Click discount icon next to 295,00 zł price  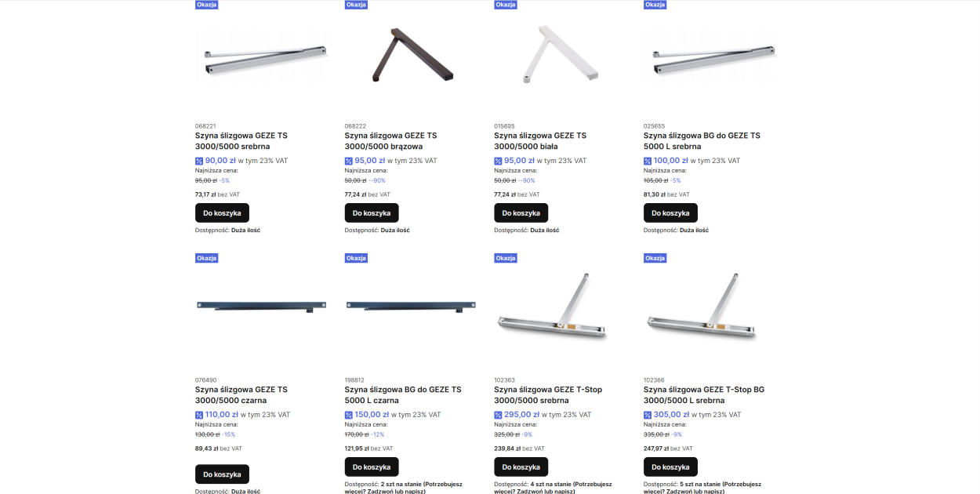click(498, 415)
